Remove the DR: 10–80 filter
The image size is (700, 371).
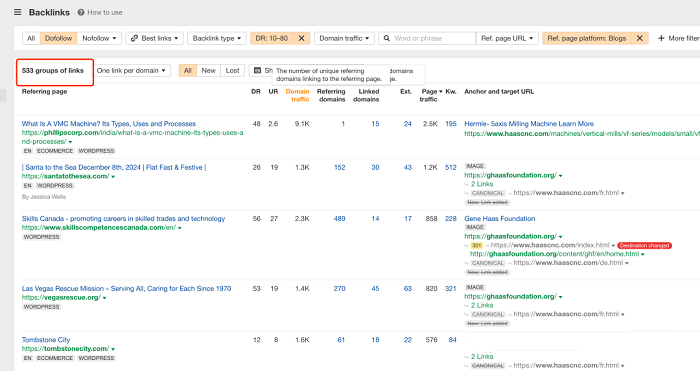tap(301, 38)
